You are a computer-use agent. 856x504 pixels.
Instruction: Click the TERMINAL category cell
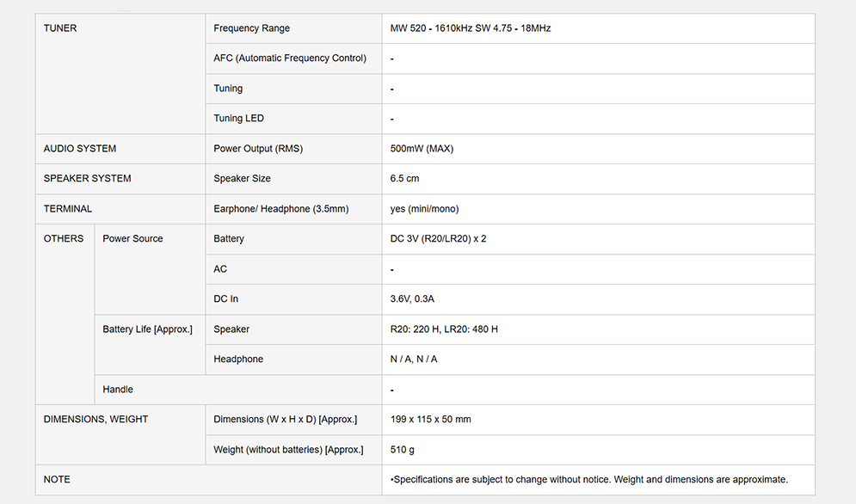[x=68, y=209]
